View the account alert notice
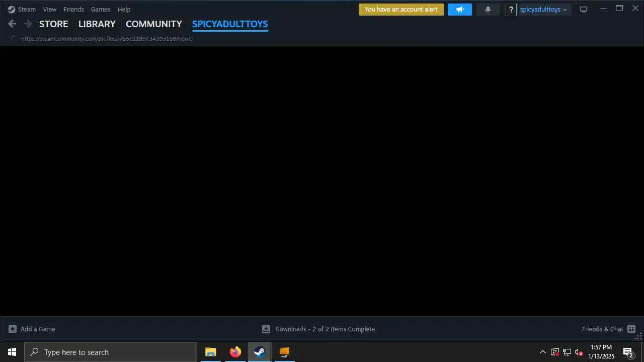This screenshot has height=362, width=644. point(401,10)
